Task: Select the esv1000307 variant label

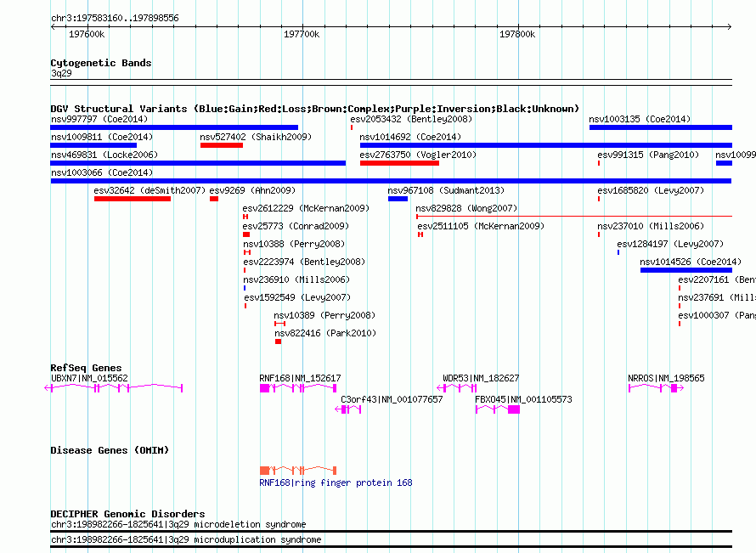Action: (x=716, y=315)
